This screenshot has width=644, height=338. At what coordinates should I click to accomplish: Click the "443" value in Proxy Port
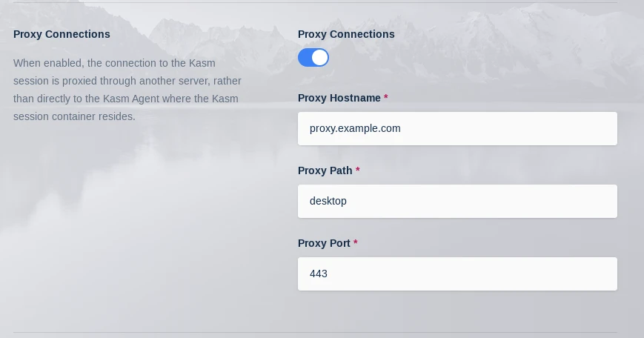pyautogui.click(x=319, y=274)
